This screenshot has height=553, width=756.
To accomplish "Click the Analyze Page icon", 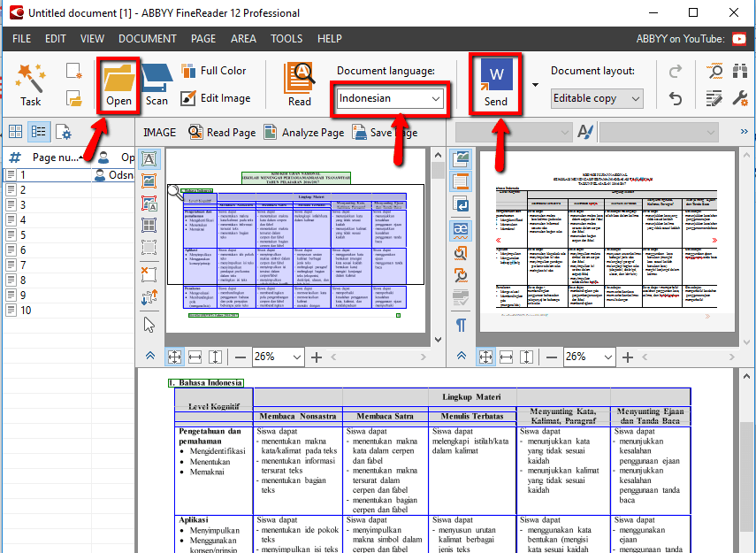I will pos(269,132).
